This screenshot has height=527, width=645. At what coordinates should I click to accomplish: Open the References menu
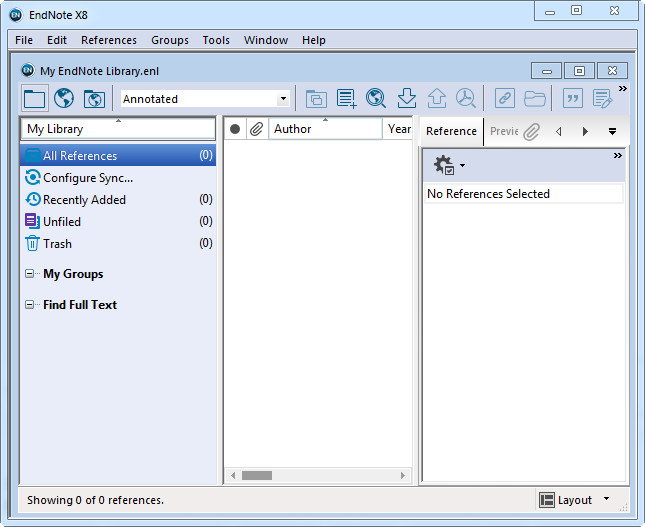click(x=109, y=40)
